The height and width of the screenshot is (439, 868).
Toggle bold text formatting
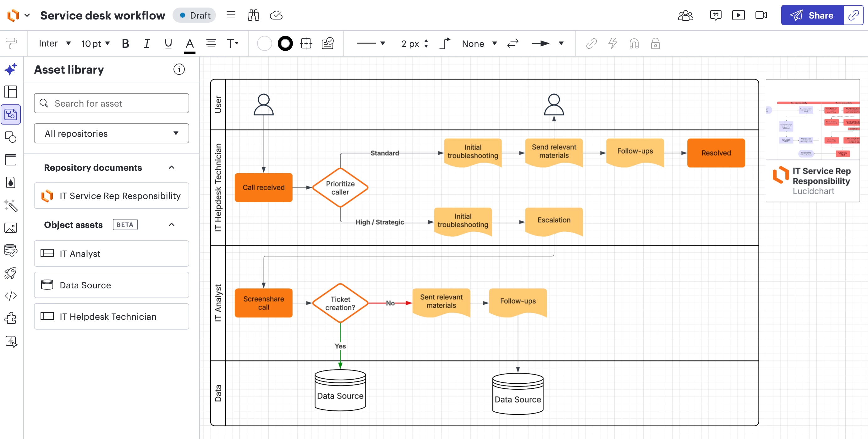pos(125,43)
